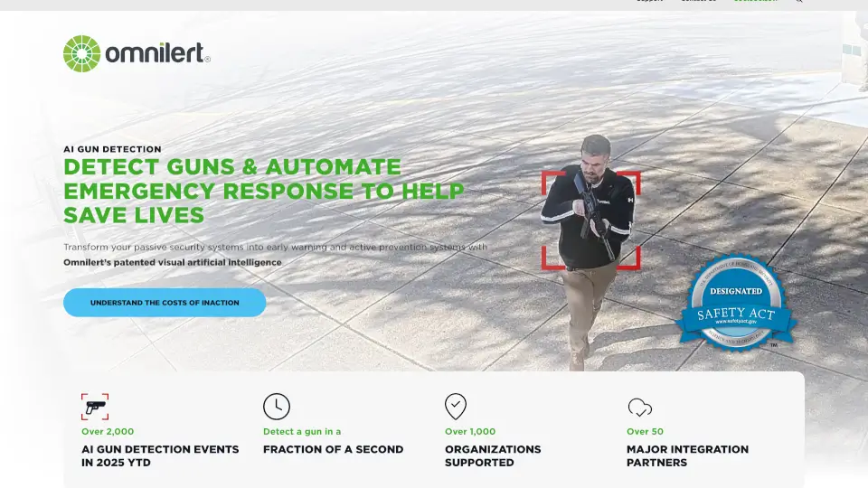Image resolution: width=868 pixels, height=488 pixels.
Task: Click the Designated Safety Act badge
Action: pyautogui.click(x=736, y=303)
